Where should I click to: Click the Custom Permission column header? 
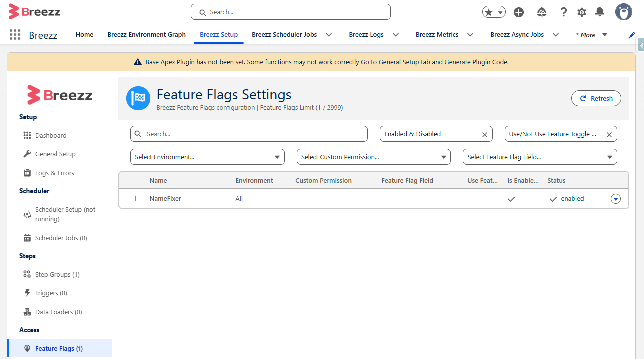(x=334, y=180)
